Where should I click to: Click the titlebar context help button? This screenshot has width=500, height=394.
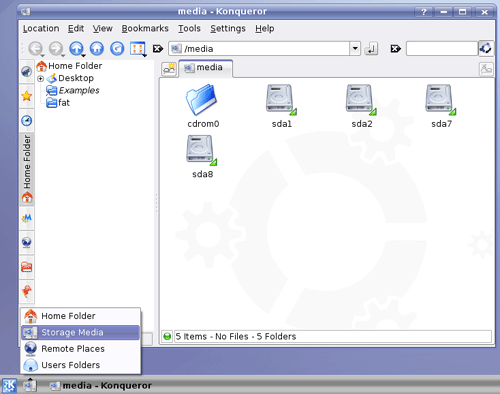pos(423,12)
